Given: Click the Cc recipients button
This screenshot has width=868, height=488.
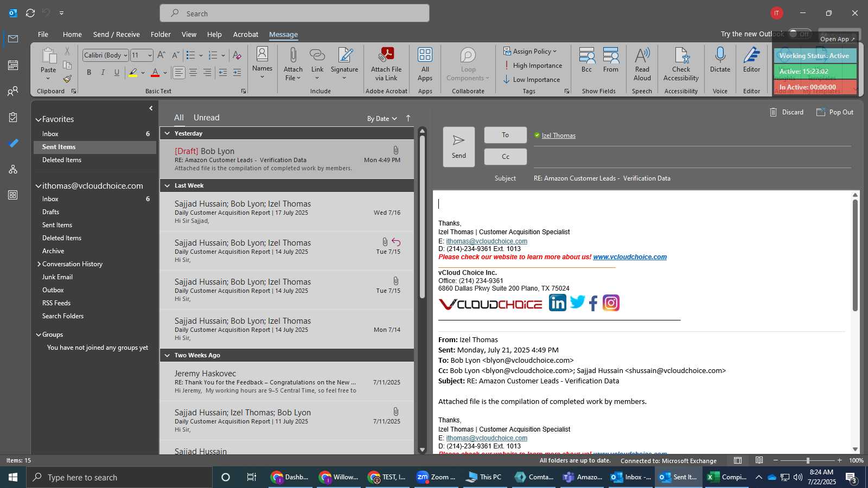Looking at the screenshot, I should tap(506, 157).
